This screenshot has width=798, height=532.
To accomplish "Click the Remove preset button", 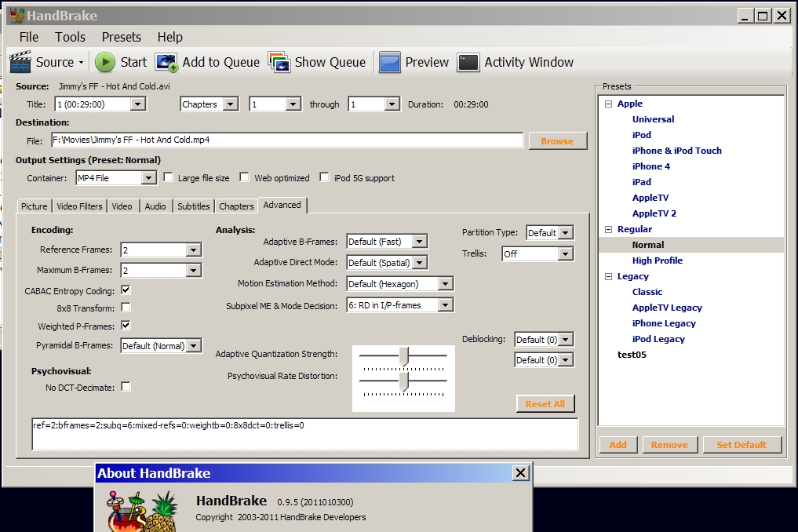I will point(669,445).
